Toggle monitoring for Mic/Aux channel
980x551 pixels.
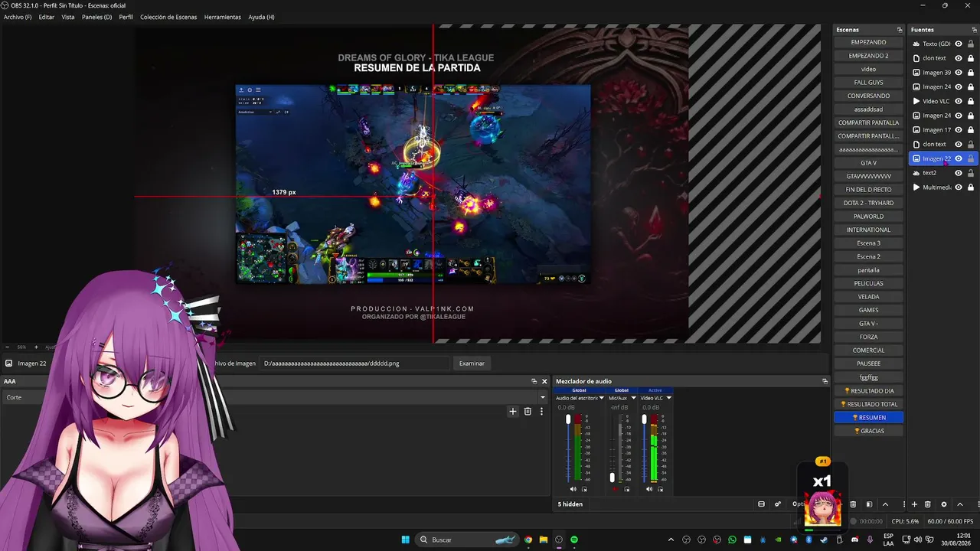click(x=626, y=489)
